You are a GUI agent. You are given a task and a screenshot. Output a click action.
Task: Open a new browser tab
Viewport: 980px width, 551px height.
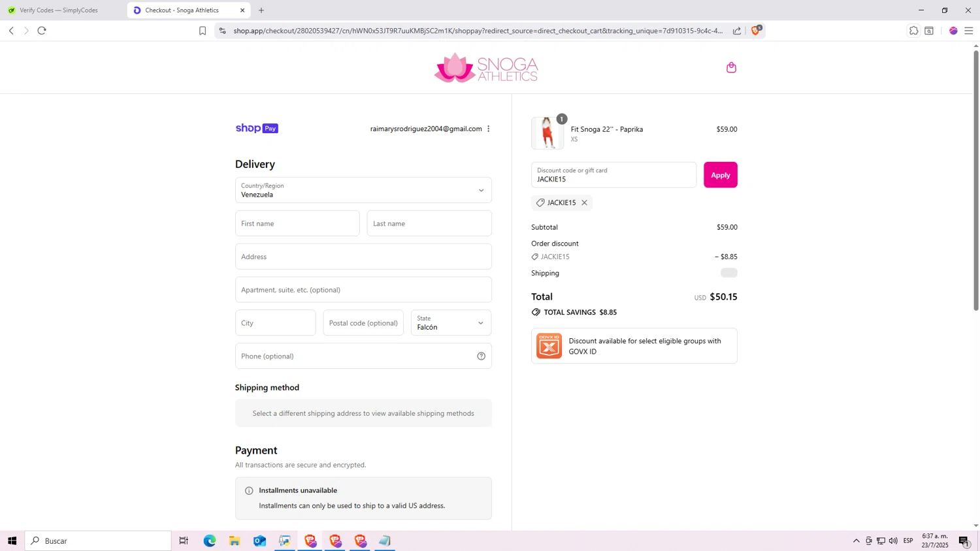point(261,10)
